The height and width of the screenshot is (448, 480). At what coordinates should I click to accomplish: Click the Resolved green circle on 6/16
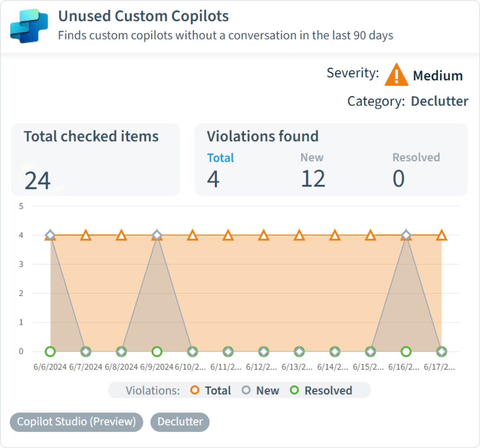[x=406, y=351]
